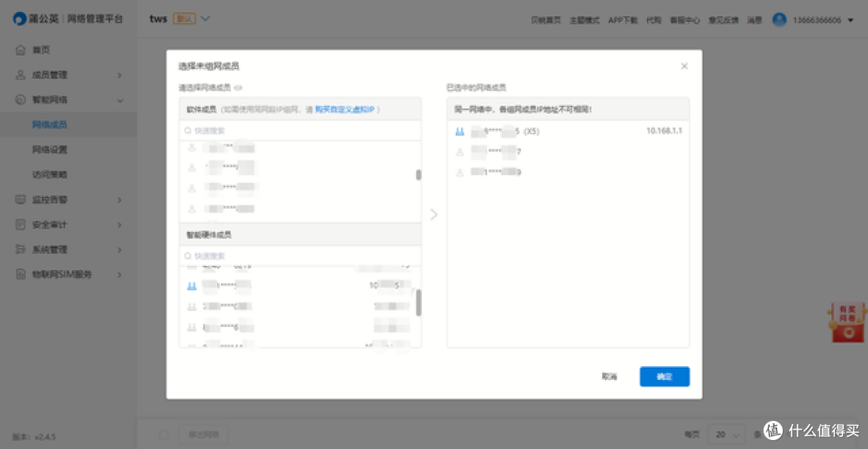Click the blue router icon in hardware member list

192,286
